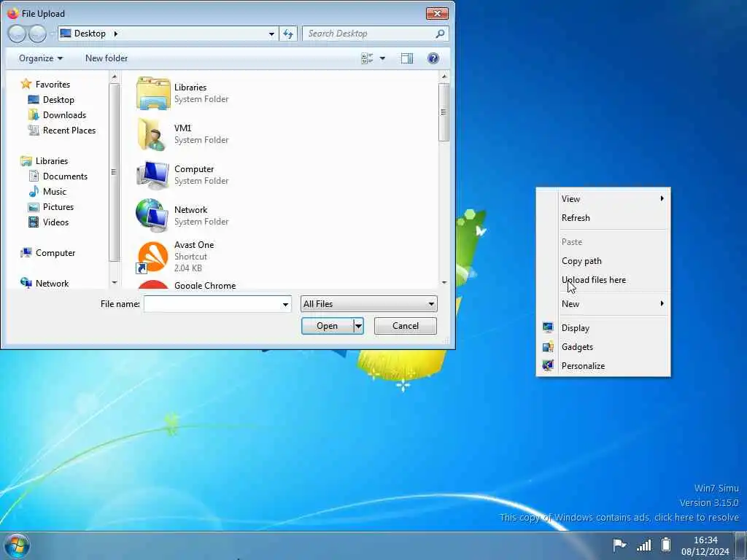Click the sidebar scrollbar down arrow
747x560 pixels.
(x=114, y=282)
